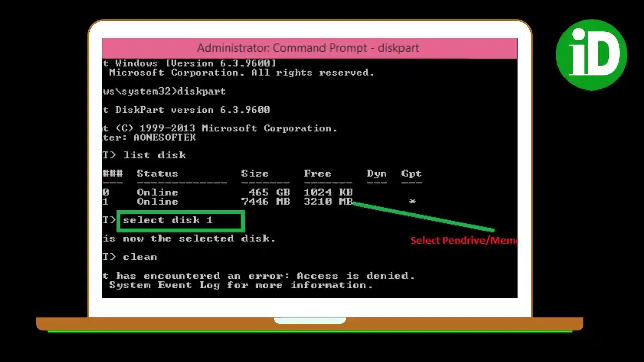Click the green iD logo

click(592, 54)
